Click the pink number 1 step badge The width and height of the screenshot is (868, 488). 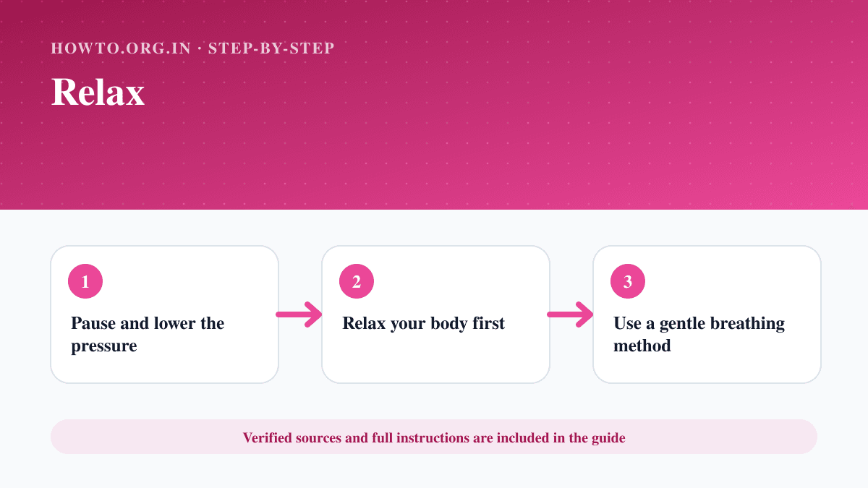85,281
